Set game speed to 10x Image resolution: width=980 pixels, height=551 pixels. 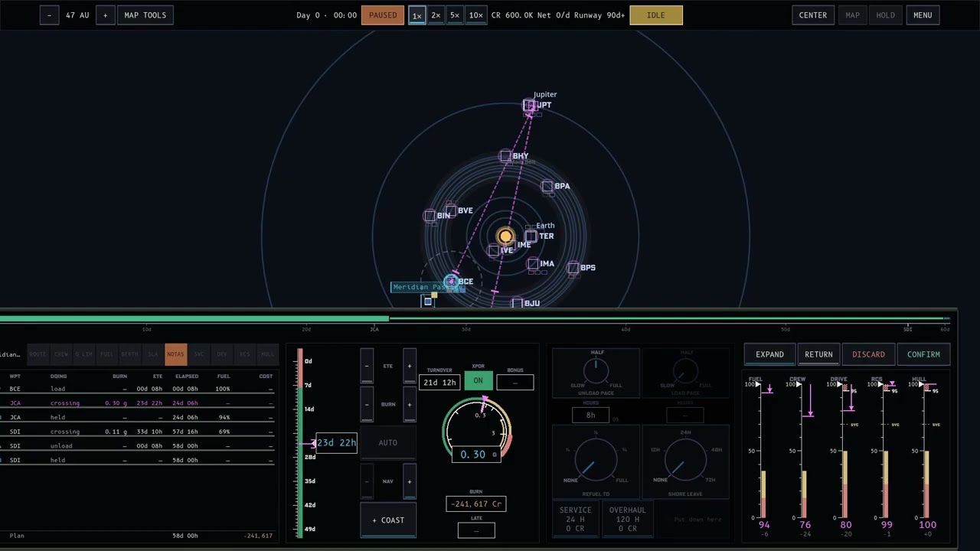[475, 15]
